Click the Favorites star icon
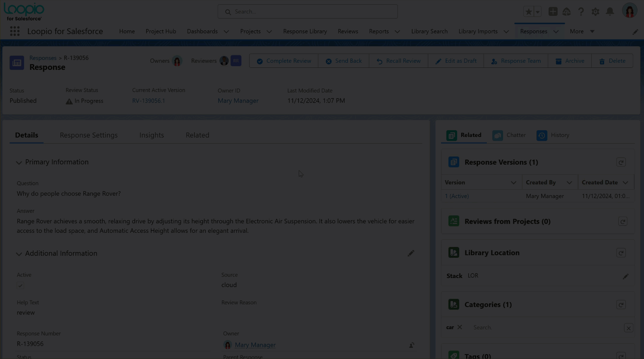 [x=528, y=12]
